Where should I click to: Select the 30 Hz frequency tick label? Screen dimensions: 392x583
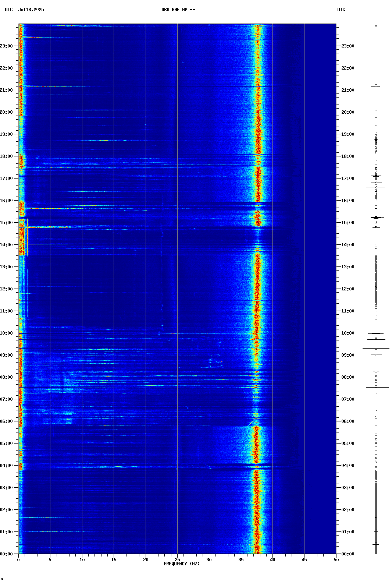[209, 560]
